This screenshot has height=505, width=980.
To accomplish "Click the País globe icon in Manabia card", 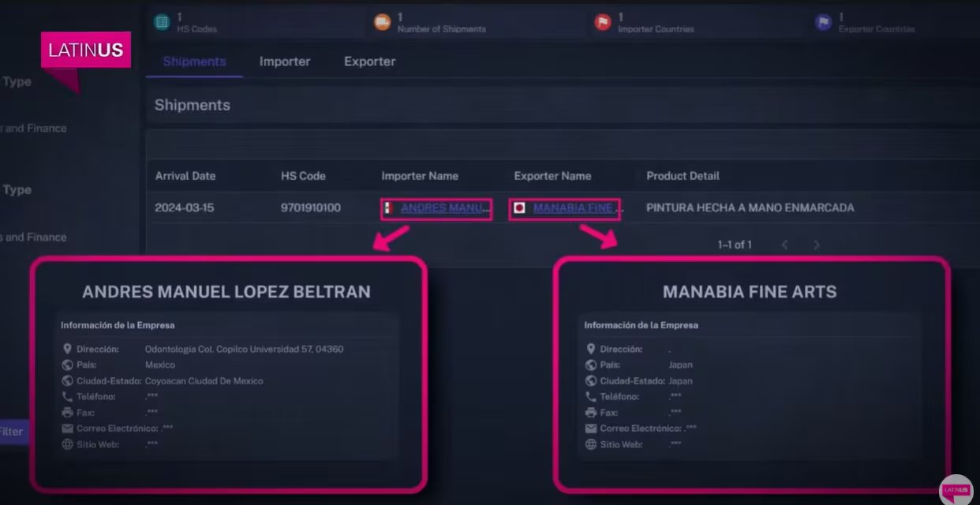I will click(591, 365).
